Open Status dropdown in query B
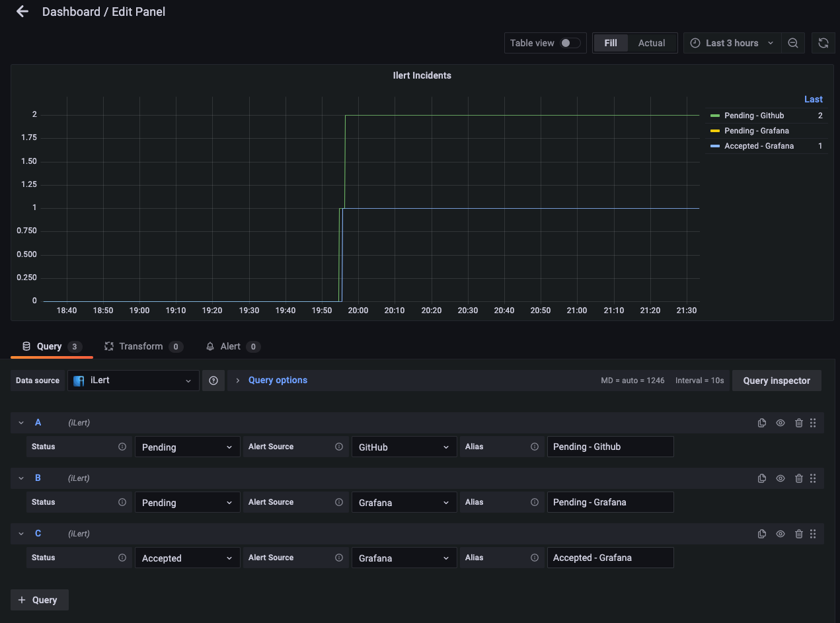This screenshot has height=623, width=840. [x=187, y=502]
